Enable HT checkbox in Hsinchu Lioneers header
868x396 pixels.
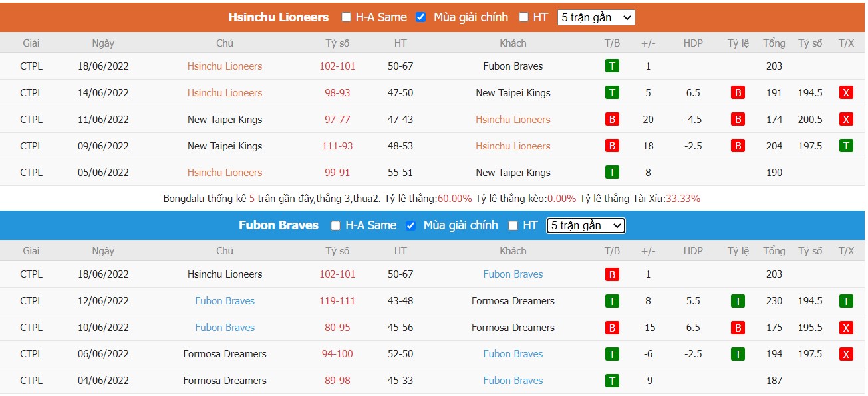(523, 17)
